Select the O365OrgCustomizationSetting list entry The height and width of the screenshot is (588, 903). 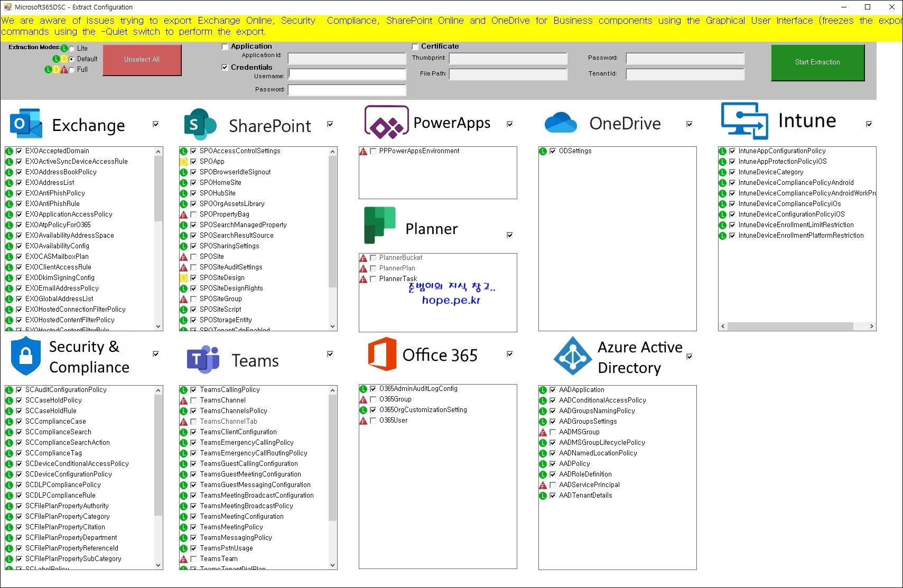(423, 410)
